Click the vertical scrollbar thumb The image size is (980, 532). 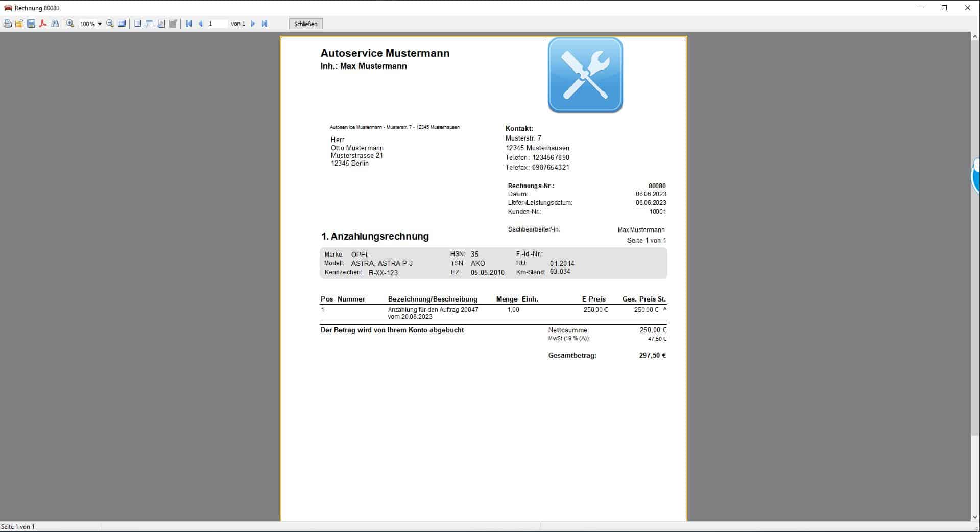click(x=975, y=238)
